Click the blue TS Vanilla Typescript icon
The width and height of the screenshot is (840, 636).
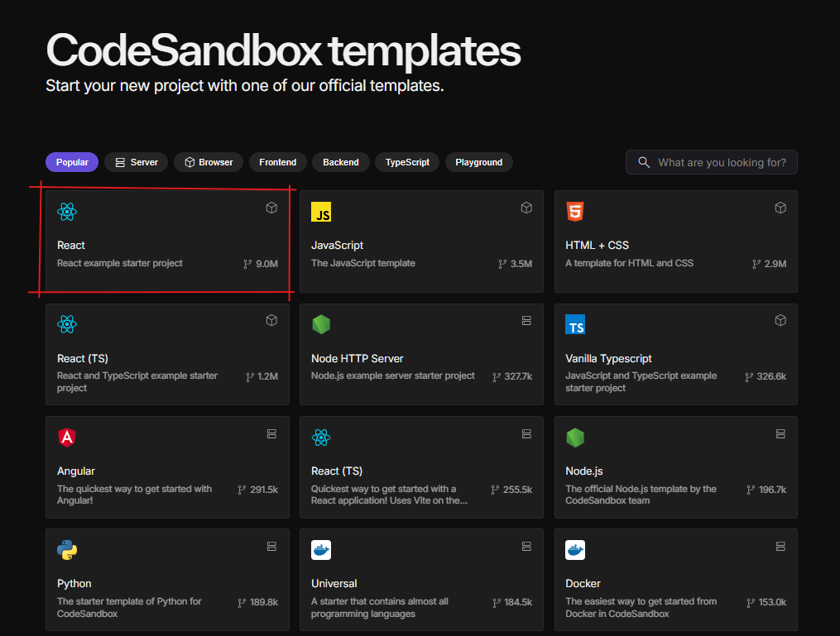[x=575, y=325]
